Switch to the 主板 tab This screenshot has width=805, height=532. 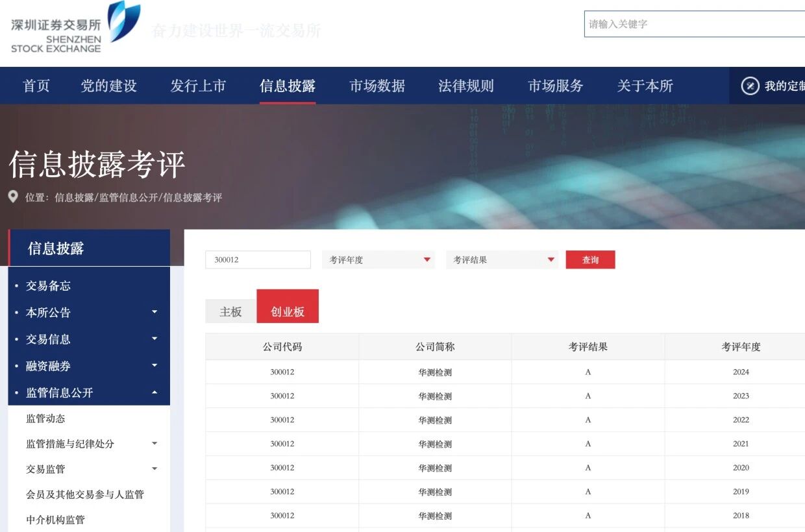pyautogui.click(x=230, y=311)
